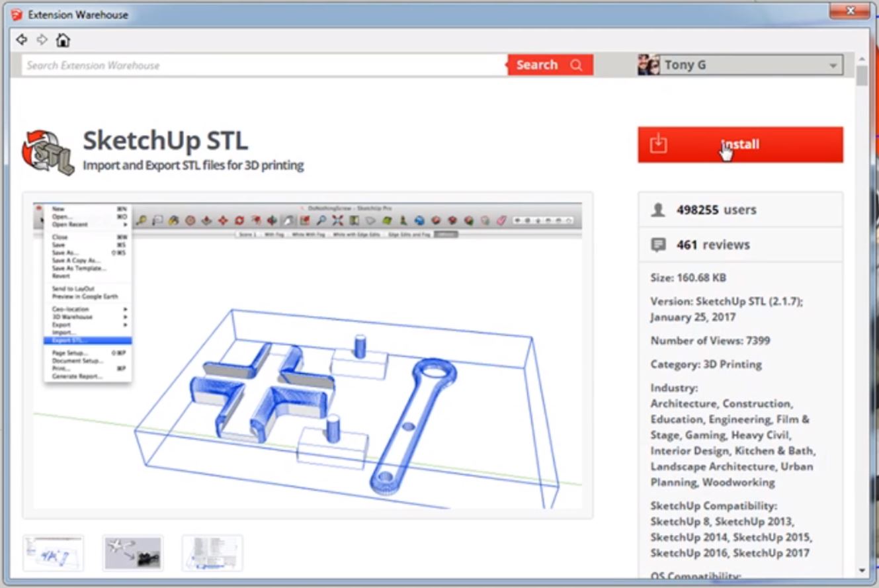Click the Category: 3D Printing text
This screenshot has height=588, width=879.
[x=706, y=364]
